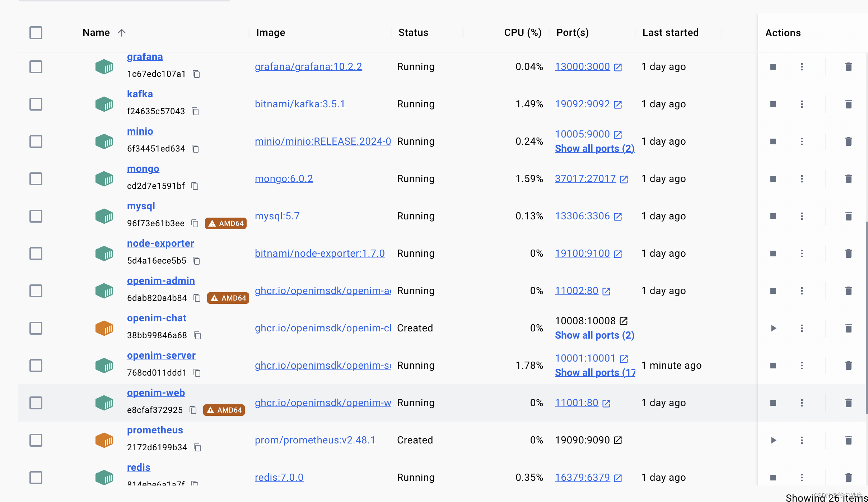The image size is (868, 502).
Task: Tick the minio row checkbox
Action: (36, 141)
